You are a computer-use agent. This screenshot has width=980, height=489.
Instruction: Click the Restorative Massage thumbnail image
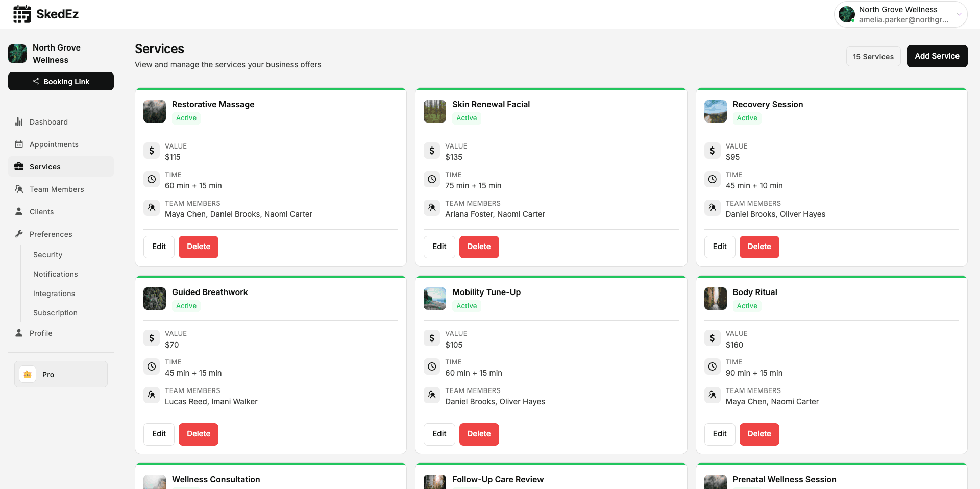tap(155, 111)
